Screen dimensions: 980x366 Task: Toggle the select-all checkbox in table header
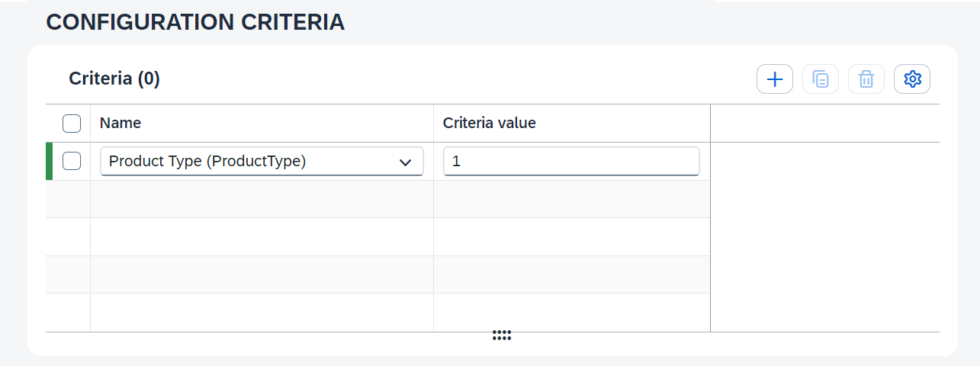tap(72, 124)
